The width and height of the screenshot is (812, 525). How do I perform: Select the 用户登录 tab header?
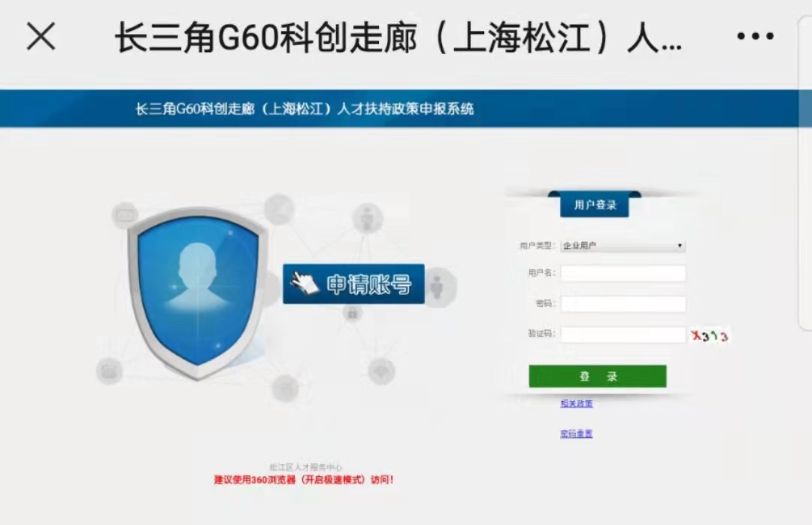click(595, 205)
